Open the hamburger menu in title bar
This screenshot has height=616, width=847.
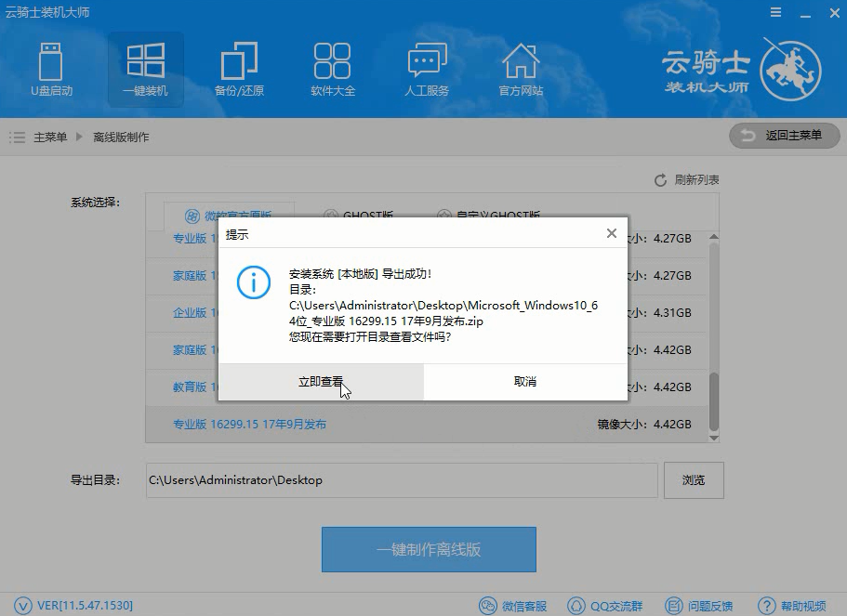775,12
